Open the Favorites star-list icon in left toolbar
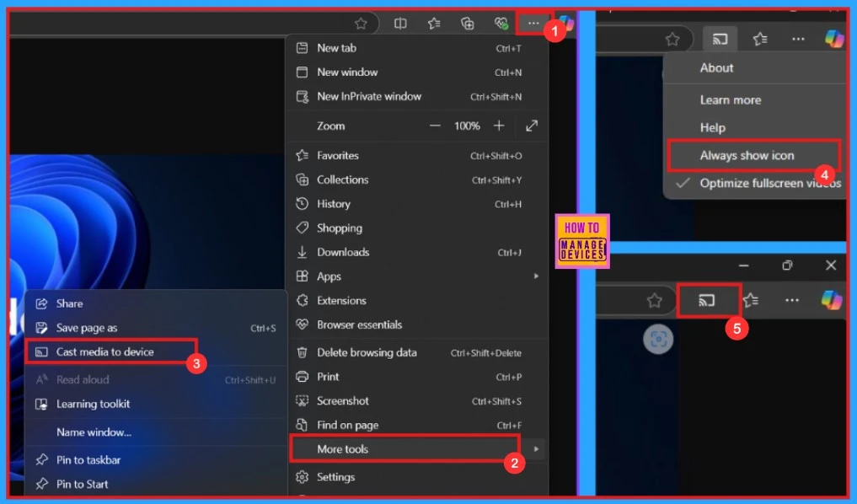This screenshot has height=504, width=857. [434, 24]
